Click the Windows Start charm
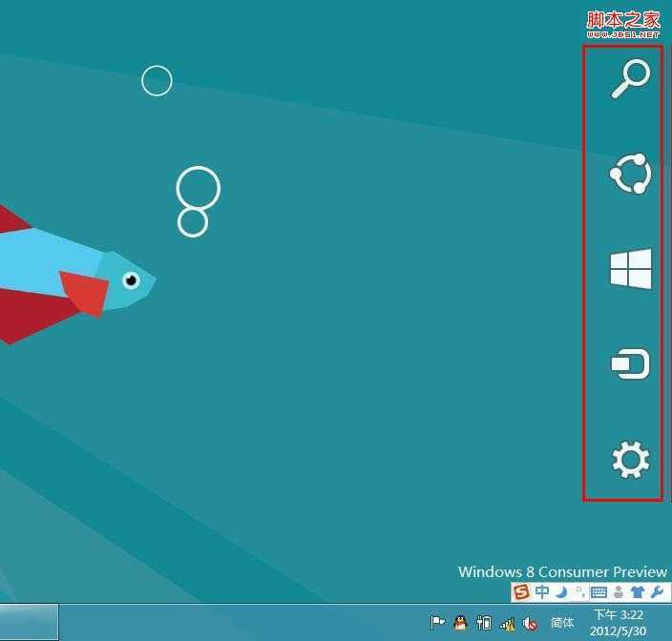This screenshot has height=641, width=672. [630, 269]
